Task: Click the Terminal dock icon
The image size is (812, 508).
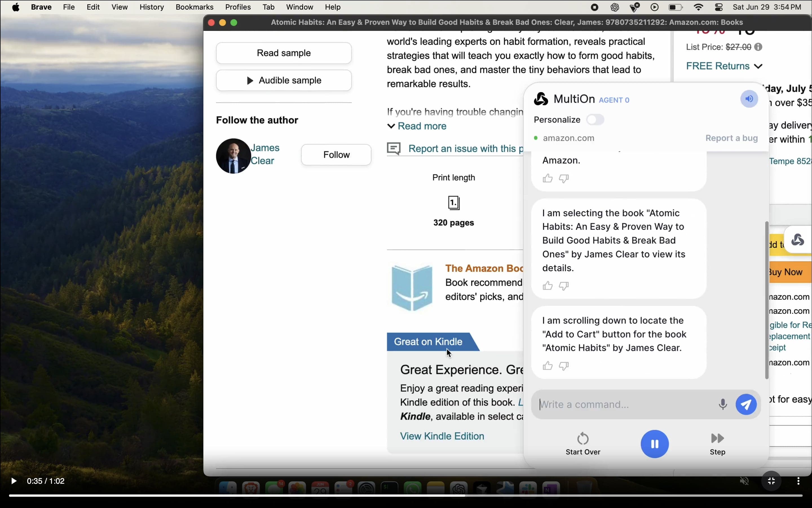Action: (x=389, y=489)
